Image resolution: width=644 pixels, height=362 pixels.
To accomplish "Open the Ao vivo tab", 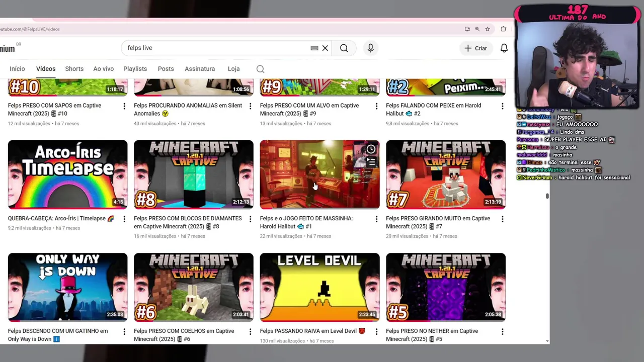I will click(x=104, y=69).
